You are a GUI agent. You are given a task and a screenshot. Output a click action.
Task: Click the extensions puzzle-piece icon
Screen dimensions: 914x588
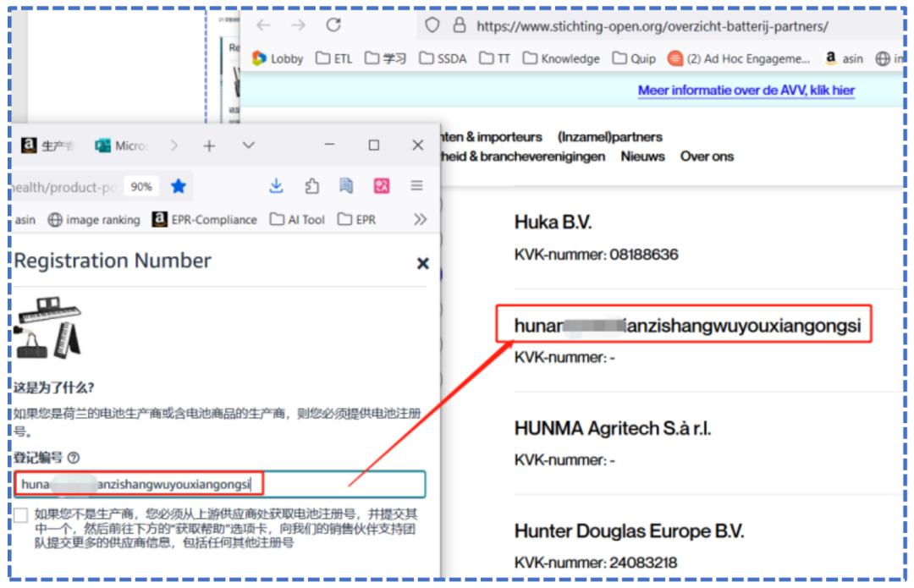(311, 185)
